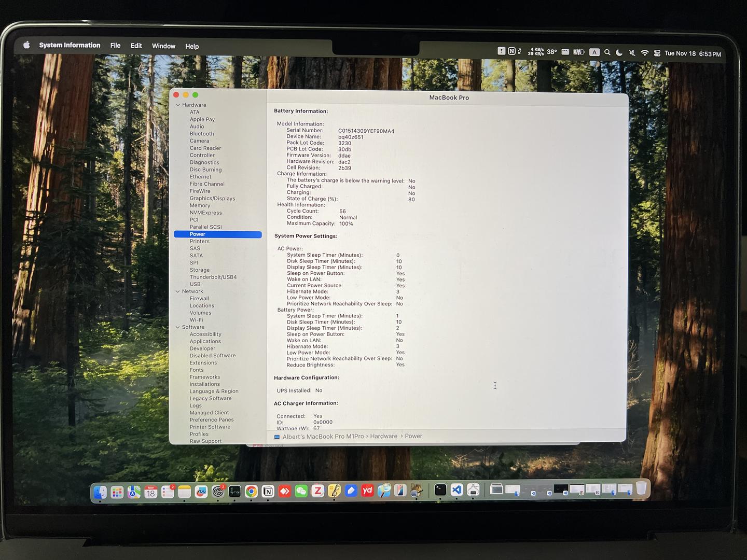Click the Finder icon in the Dock

pos(101,492)
